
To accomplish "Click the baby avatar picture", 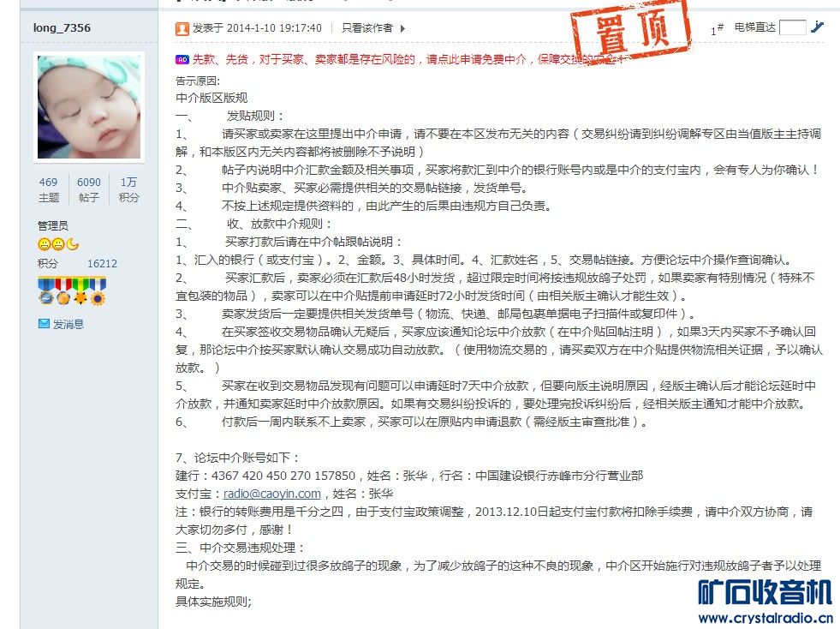I will click(89, 107).
